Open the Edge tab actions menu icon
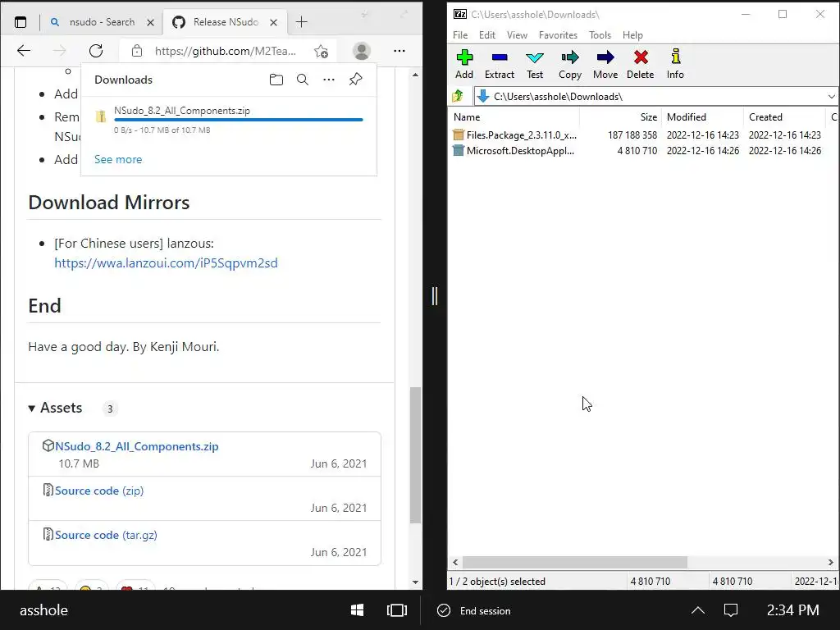Viewport: 840px width, 630px height. pyautogui.click(x=21, y=22)
